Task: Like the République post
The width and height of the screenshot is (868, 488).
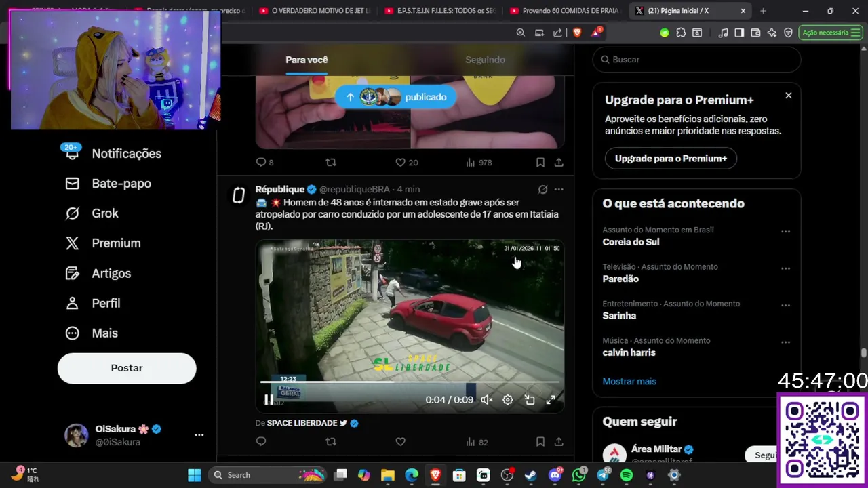Action: (400, 442)
